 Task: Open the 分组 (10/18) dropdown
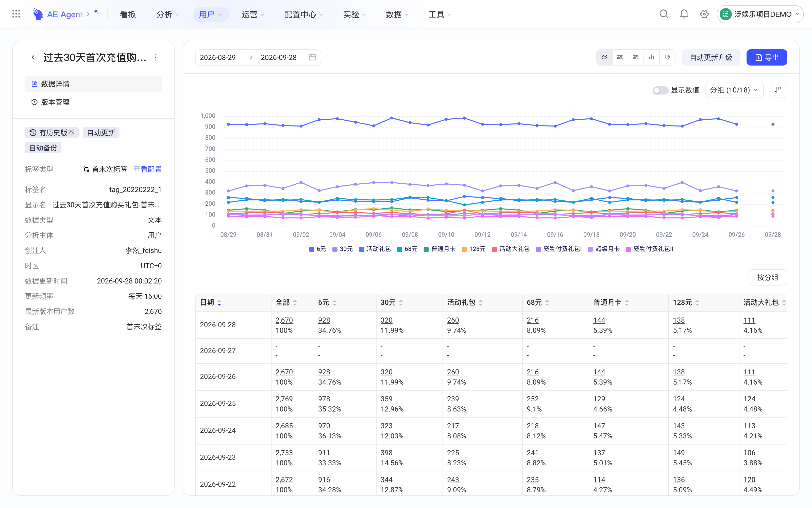pos(734,90)
